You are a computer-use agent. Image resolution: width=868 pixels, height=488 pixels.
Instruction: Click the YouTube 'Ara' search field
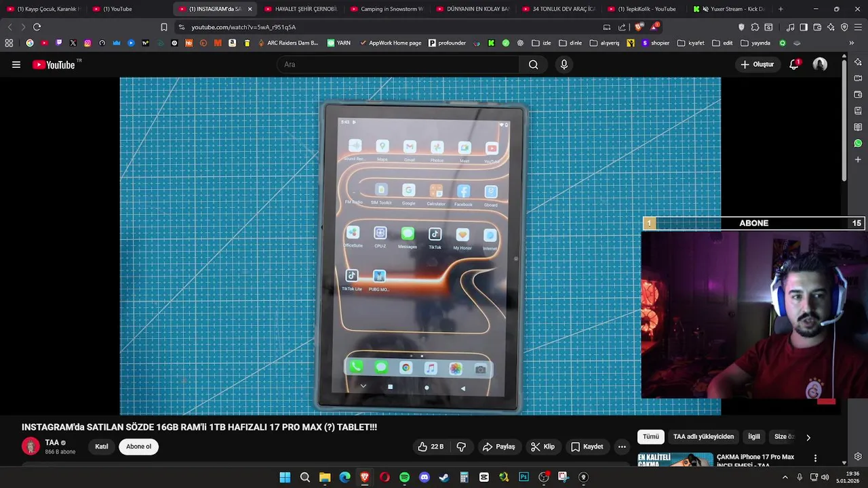[398, 64]
